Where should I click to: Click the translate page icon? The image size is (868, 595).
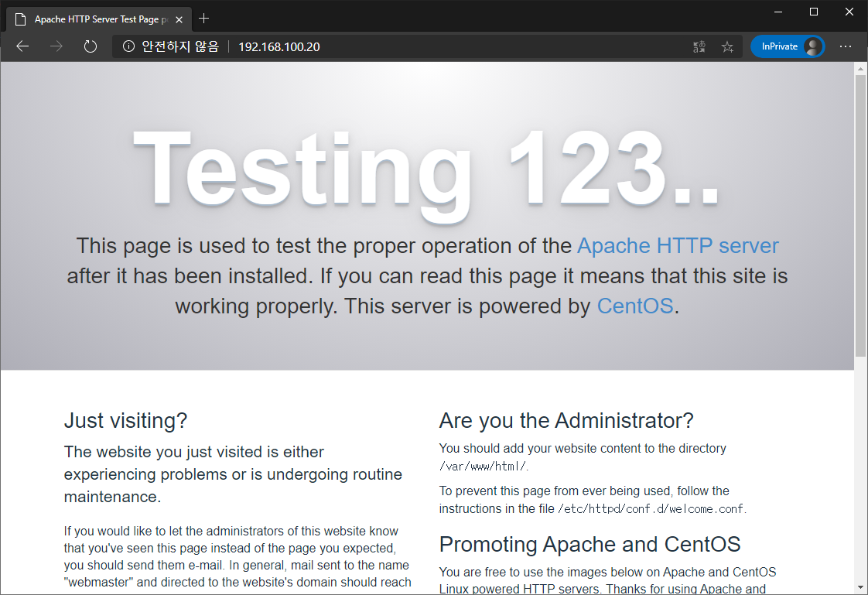[x=699, y=46]
